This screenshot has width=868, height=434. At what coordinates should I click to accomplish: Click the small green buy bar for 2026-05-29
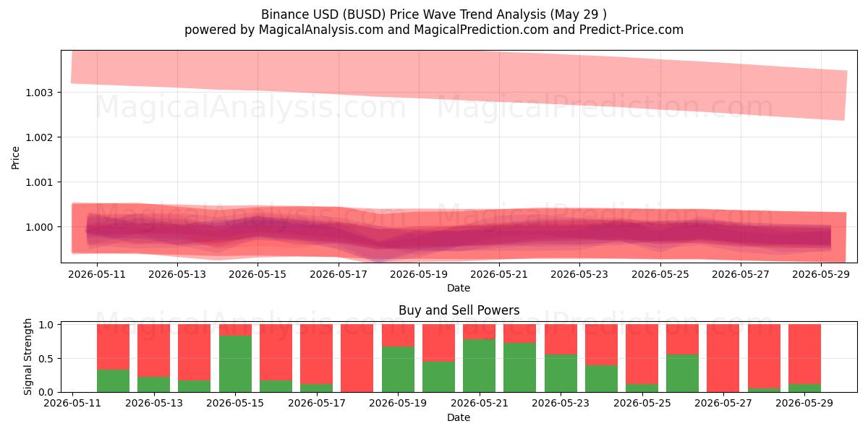pos(804,388)
